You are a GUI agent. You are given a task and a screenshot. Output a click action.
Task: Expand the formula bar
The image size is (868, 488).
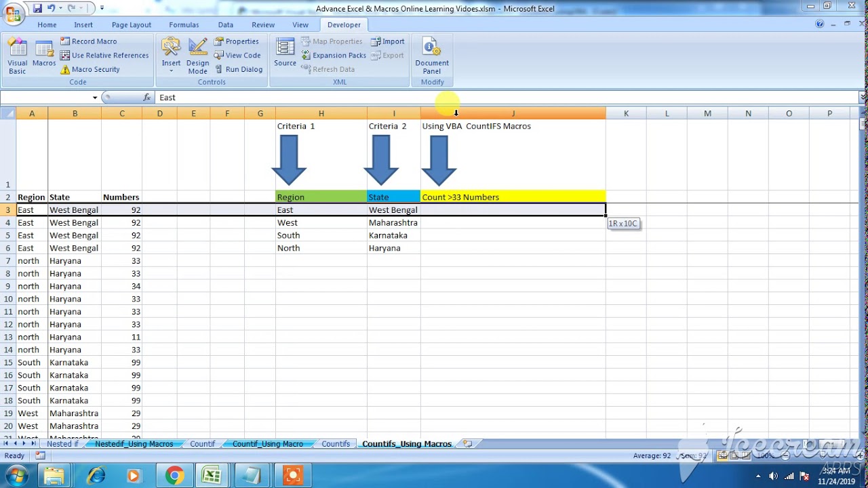coord(863,98)
